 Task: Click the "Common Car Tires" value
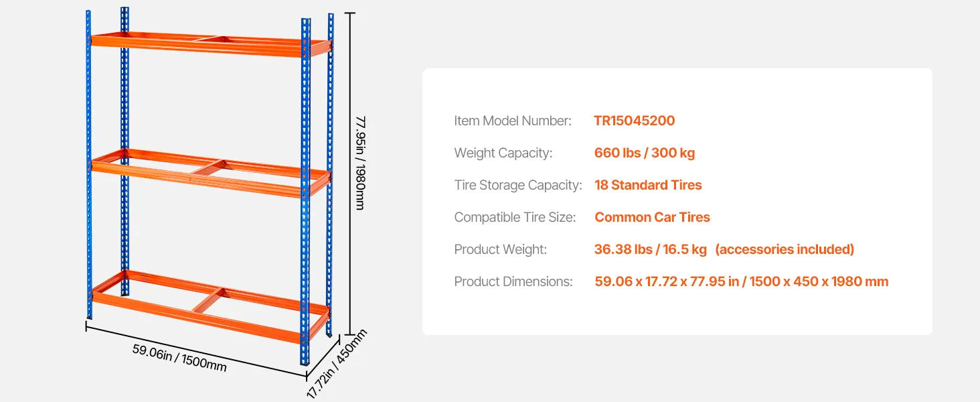652,217
